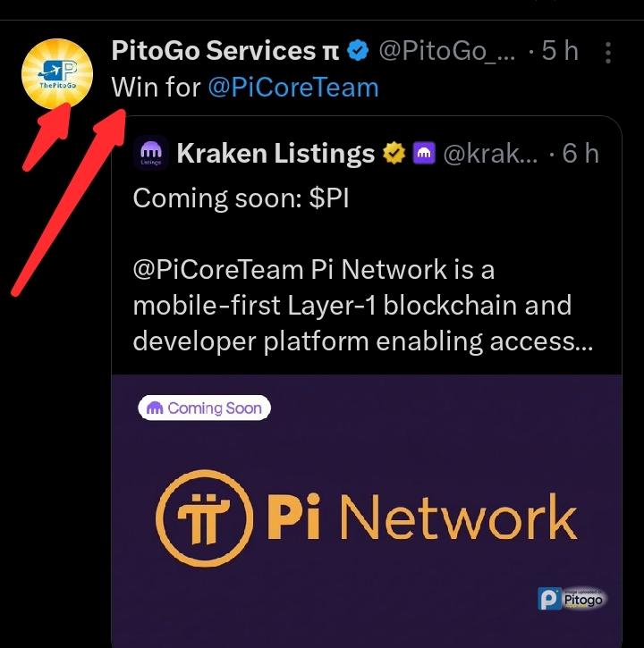Open the three-dot more options menu
The width and height of the screenshot is (644, 648).
point(608,53)
